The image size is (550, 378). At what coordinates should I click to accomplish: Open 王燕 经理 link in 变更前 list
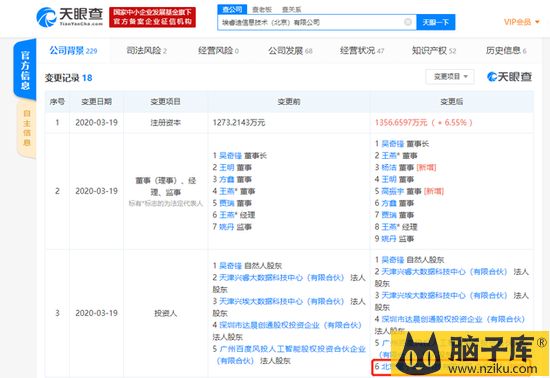(x=227, y=215)
